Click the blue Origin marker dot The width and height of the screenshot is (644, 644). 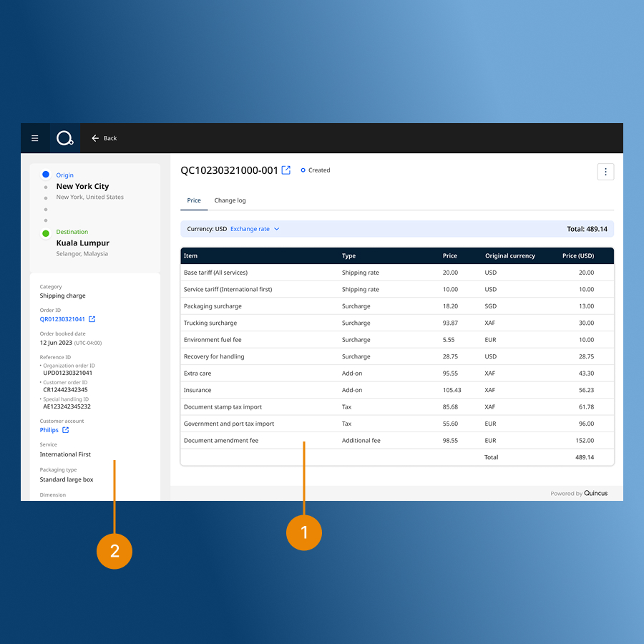coord(46,175)
